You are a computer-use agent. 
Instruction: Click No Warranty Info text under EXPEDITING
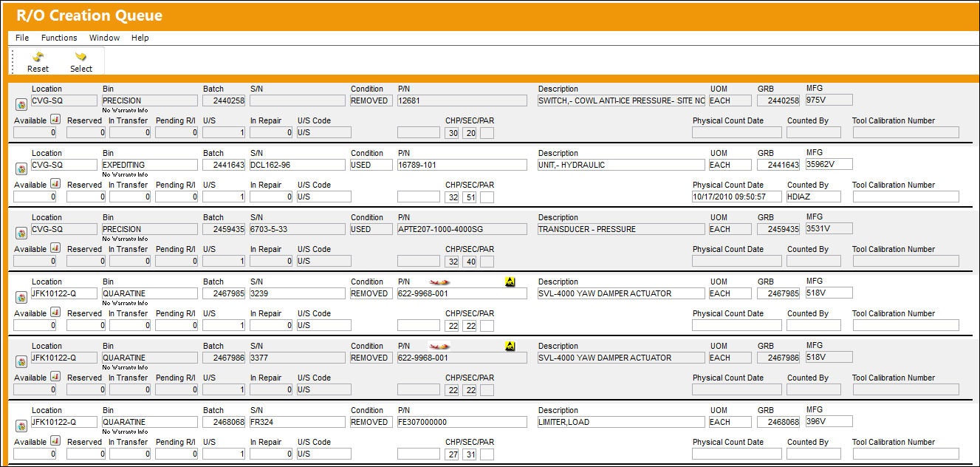pyautogui.click(x=125, y=174)
